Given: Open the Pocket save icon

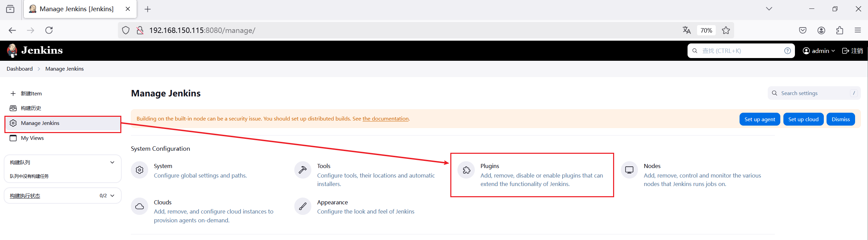Looking at the screenshot, I should click(x=802, y=30).
